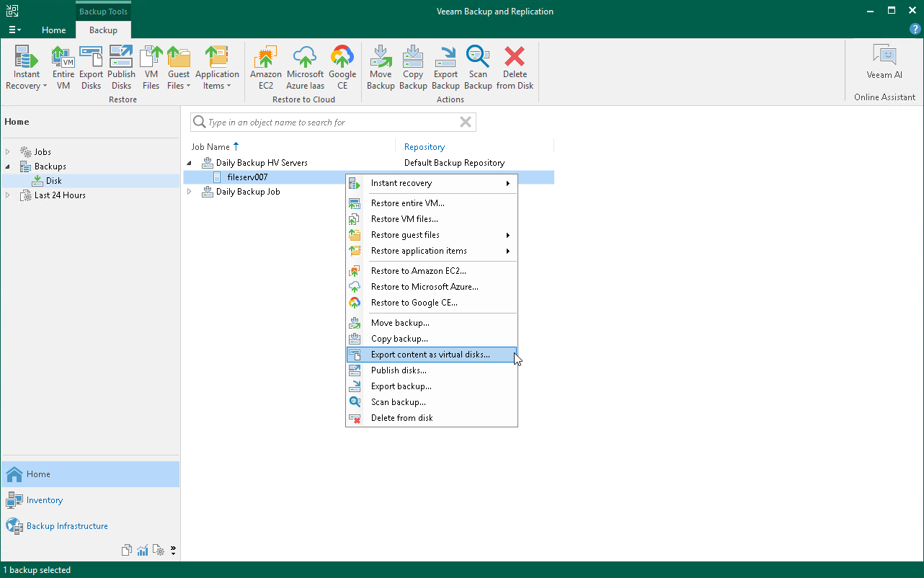Image resolution: width=924 pixels, height=578 pixels.
Task: Open Application Items ribbon dropdown
Action: pyautogui.click(x=217, y=68)
